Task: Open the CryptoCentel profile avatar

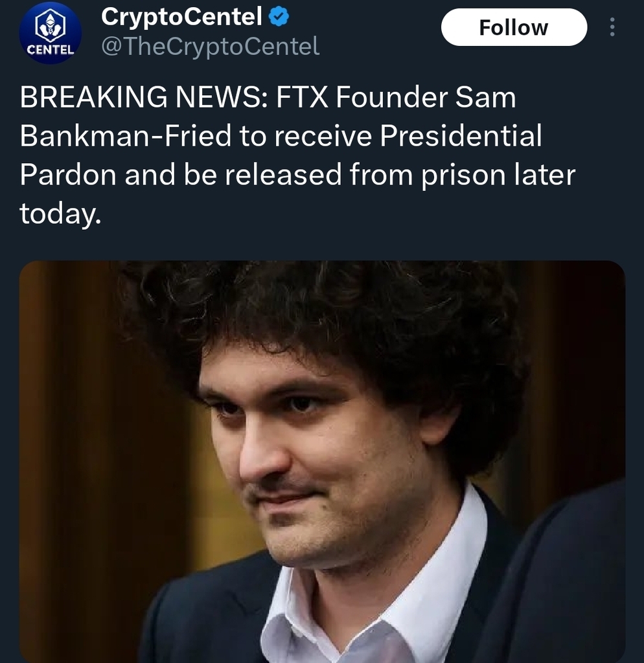Action: coord(50,32)
